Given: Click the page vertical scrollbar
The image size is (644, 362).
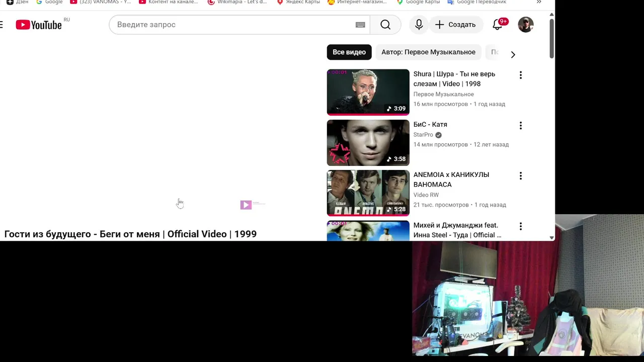Looking at the screenshot, I should pyautogui.click(x=552, y=38).
